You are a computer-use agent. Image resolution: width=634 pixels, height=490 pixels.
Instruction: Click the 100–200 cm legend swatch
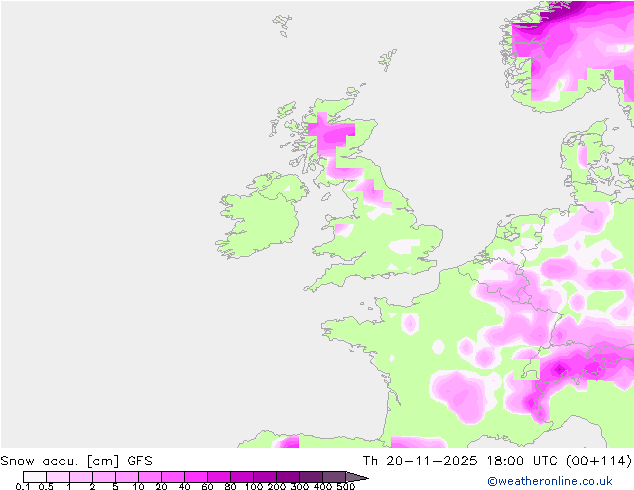coord(265,477)
